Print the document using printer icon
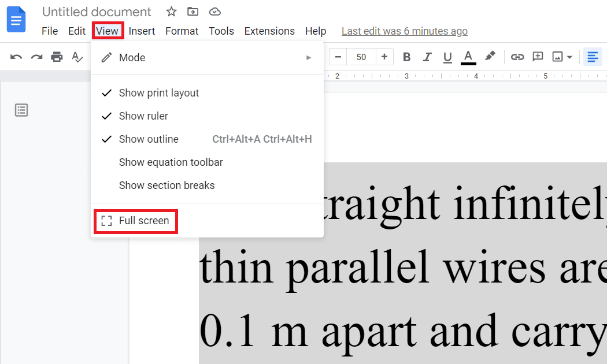The height and width of the screenshot is (364, 607). tap(57, 57)
